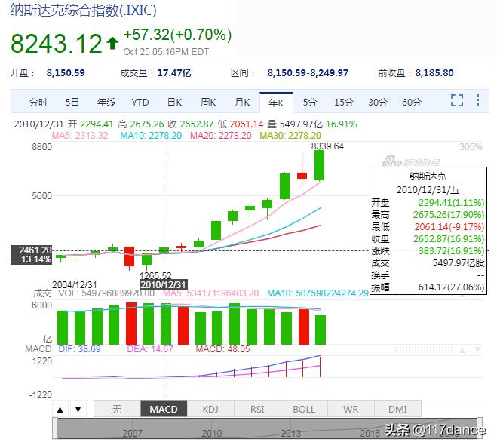Viewport: 497px width, 448px height.
Task: Switch to the 分时 chart tab
Action: [x=38, y=103]
